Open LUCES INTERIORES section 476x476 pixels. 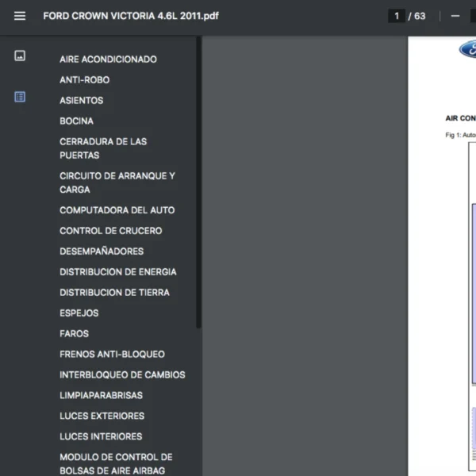101,436
